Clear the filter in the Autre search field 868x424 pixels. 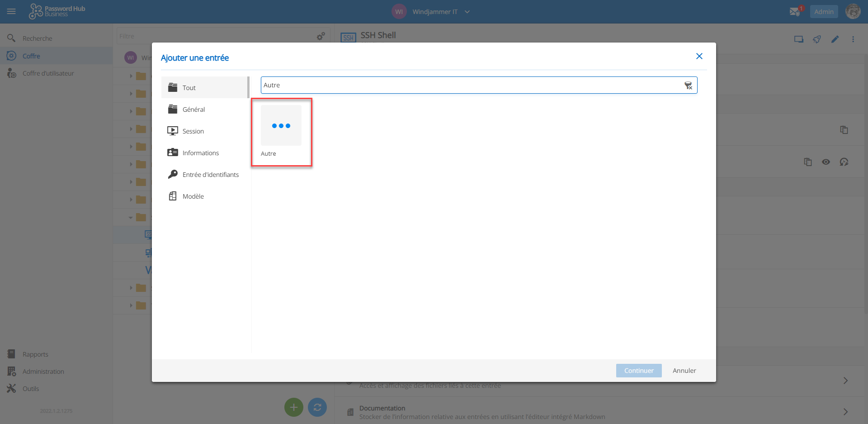pyautogui.click(x=688, y=86)
